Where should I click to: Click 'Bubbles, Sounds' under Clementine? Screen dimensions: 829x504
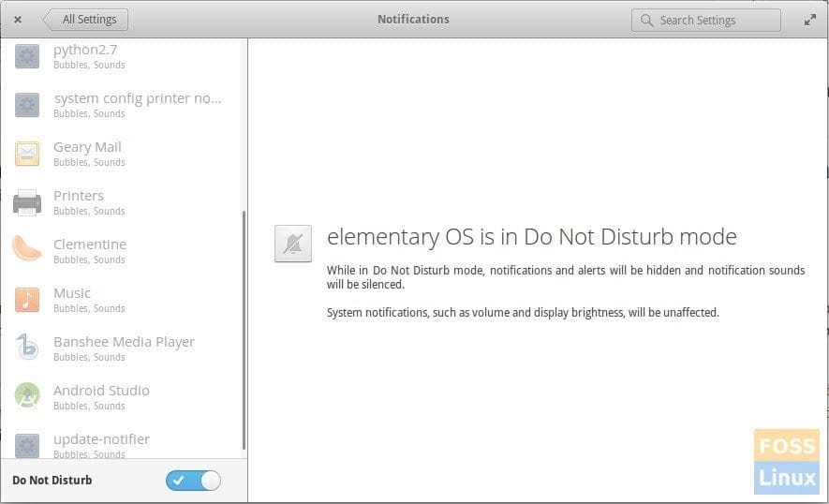[89, 259]
